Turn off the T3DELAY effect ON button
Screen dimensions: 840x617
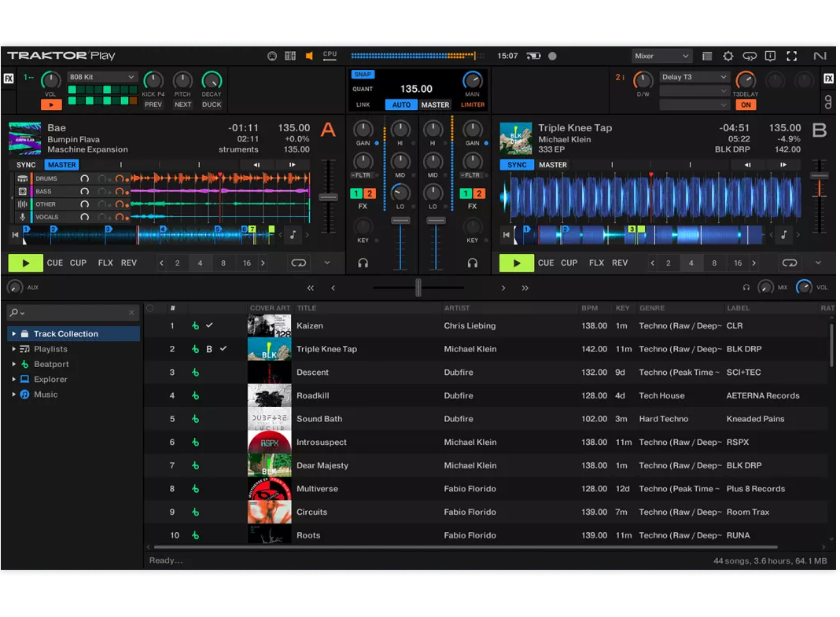[746, 105]
